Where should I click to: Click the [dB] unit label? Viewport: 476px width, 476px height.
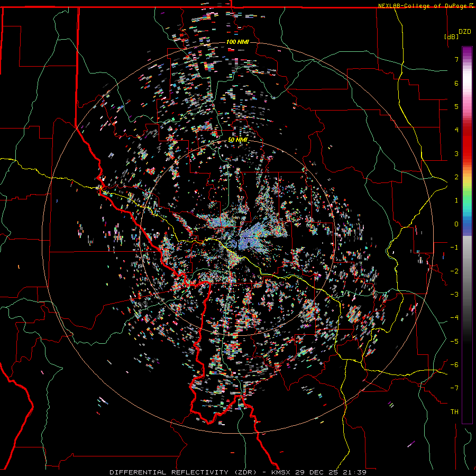coord(451,36)
